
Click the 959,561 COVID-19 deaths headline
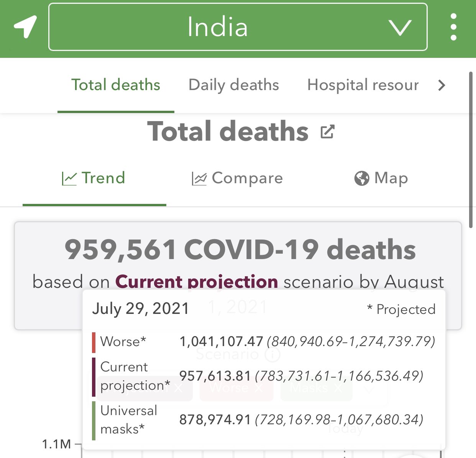[x=240, y=250]
